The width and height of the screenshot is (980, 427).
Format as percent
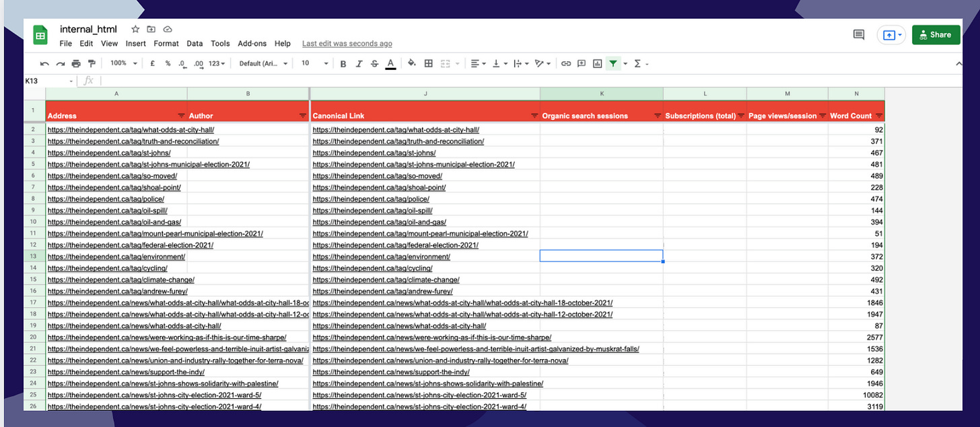pos(168,63)
